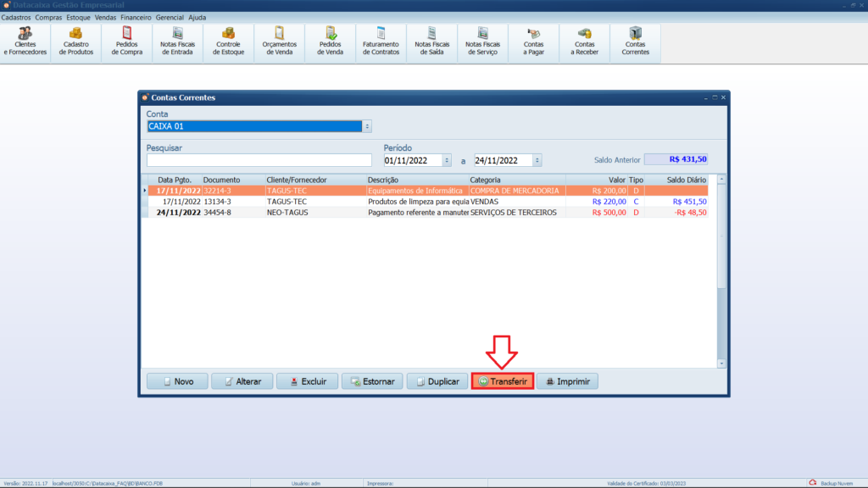Click the Transferir button
The width and height of the screenshot is (868, 488).
[503, 381]
